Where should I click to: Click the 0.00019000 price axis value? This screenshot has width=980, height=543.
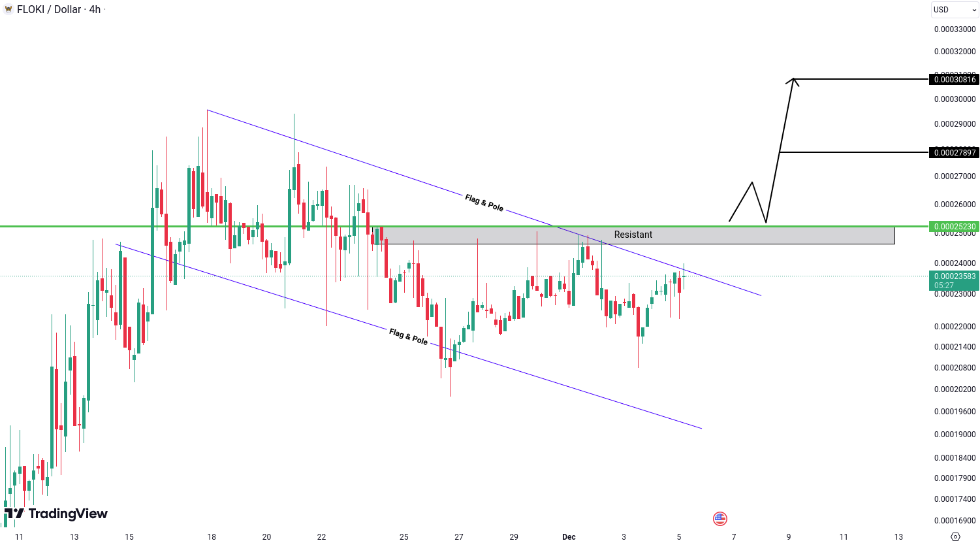pos(955,435)
